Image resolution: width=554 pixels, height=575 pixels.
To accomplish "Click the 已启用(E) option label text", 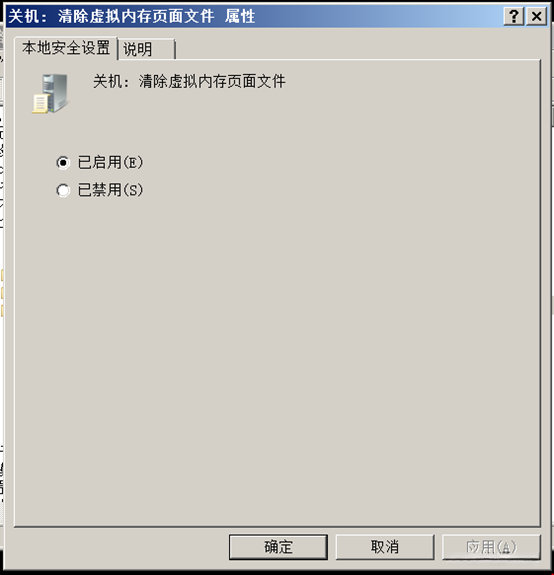I will [110, 162].
